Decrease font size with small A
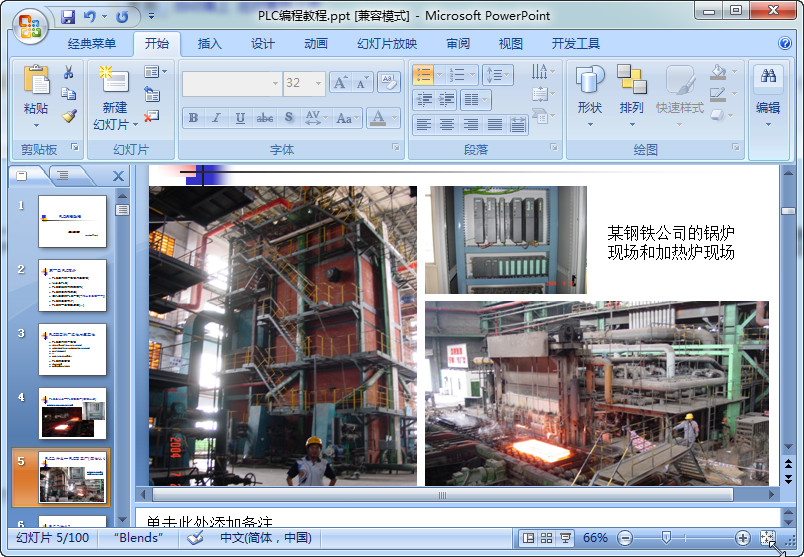804x557 pixels. pyautogui.click(x=362, y=83)
